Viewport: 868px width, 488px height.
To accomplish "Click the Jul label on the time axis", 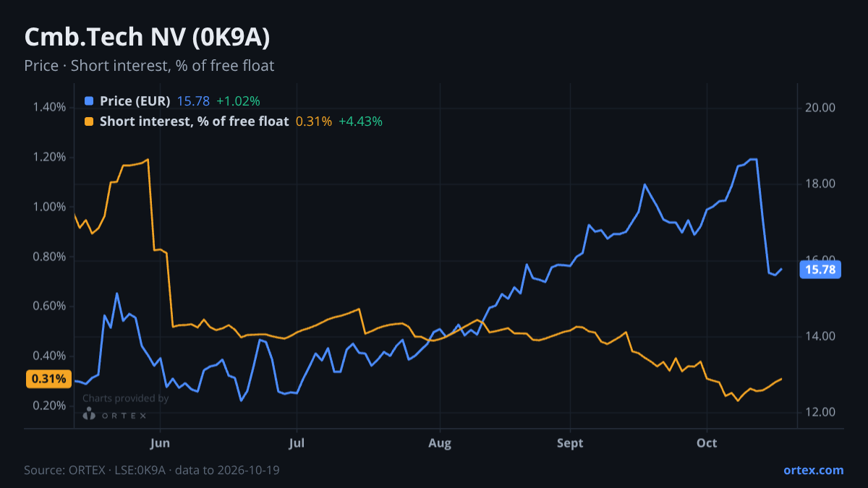I will tap(296, 442).
